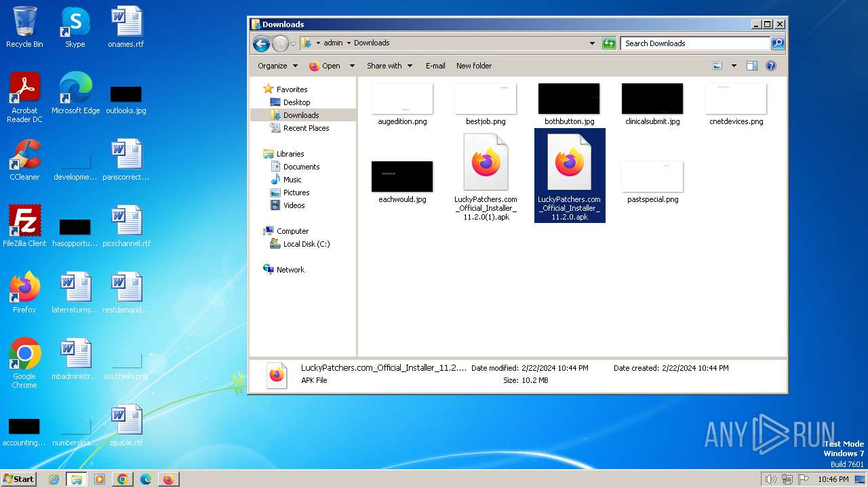
Task: Open Explorer help button
Action: coord(771,66)
